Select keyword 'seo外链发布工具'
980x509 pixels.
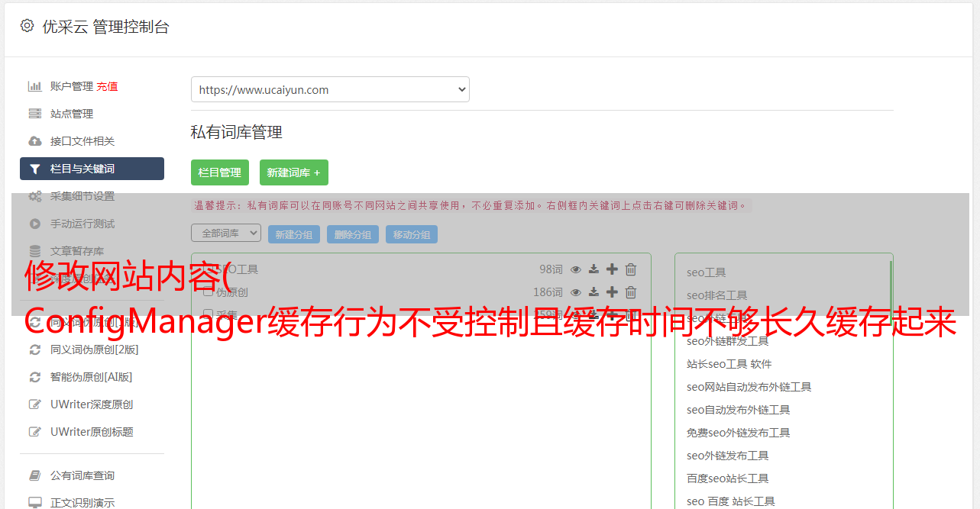(x=728, y=456)
